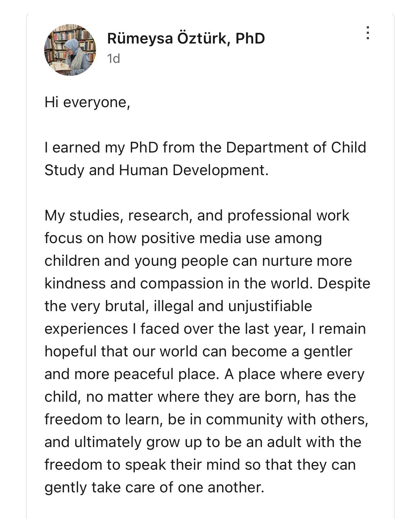This screenshot has height=519, width=420.
Task: Click the line "experiences I faced over the last year"
Action: [205, 329]
